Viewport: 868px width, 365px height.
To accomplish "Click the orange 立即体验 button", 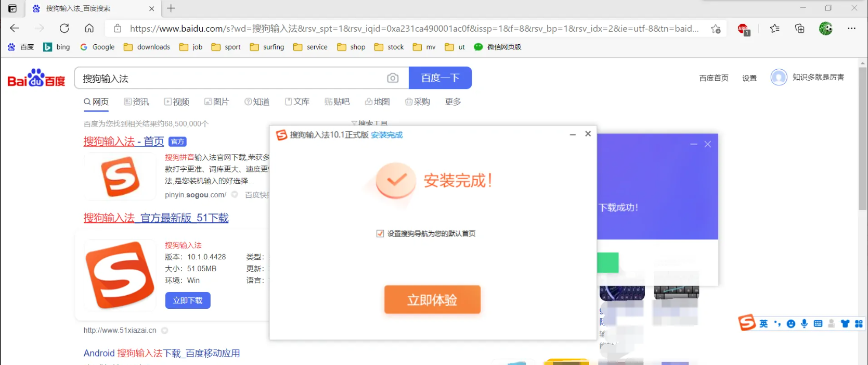I will click(x=432, y=299).
